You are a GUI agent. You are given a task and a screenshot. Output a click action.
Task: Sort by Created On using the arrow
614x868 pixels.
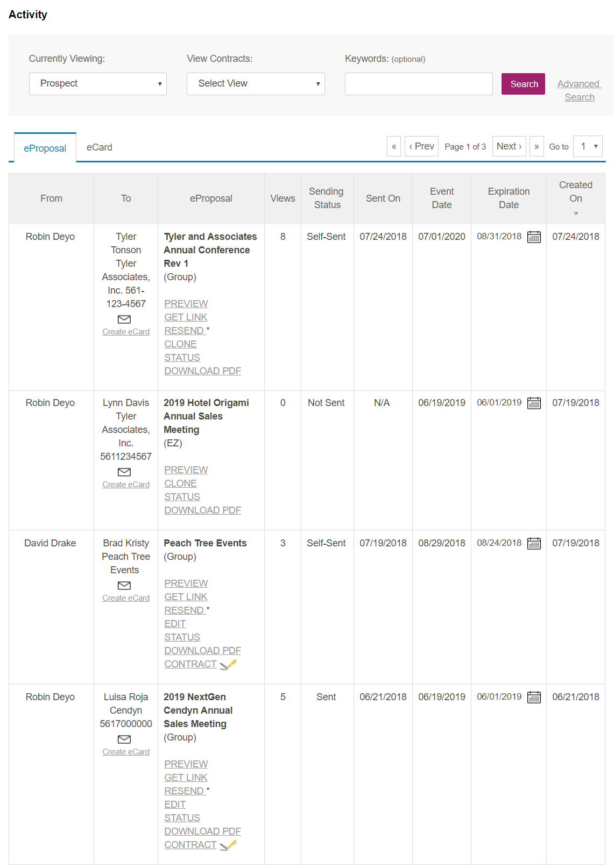pyautogui.click(x=576, y=214)
